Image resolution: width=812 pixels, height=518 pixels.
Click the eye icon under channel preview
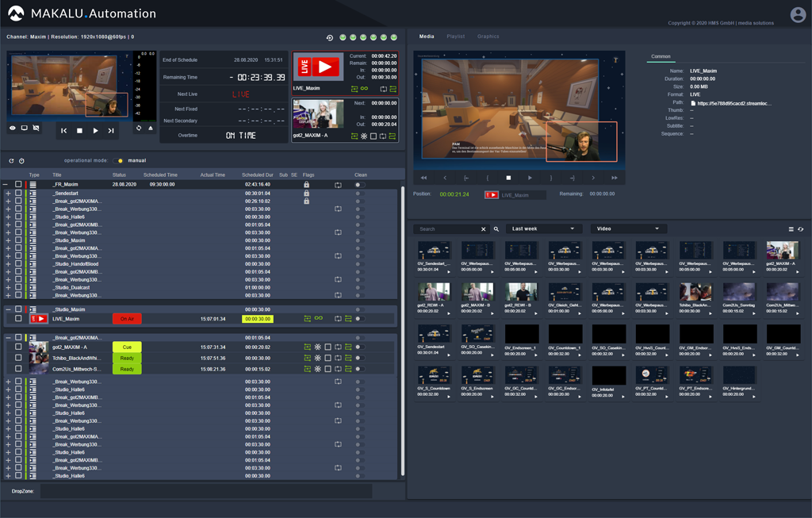13,128
